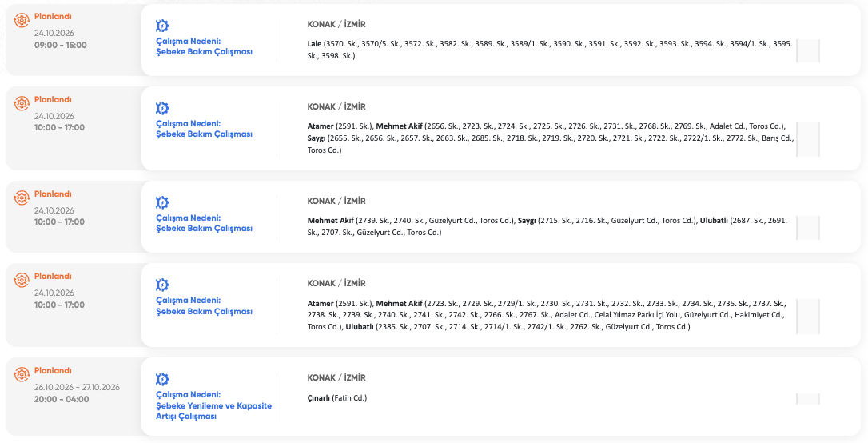Click the neighbourhood name 'Lale'

(314, 43)
